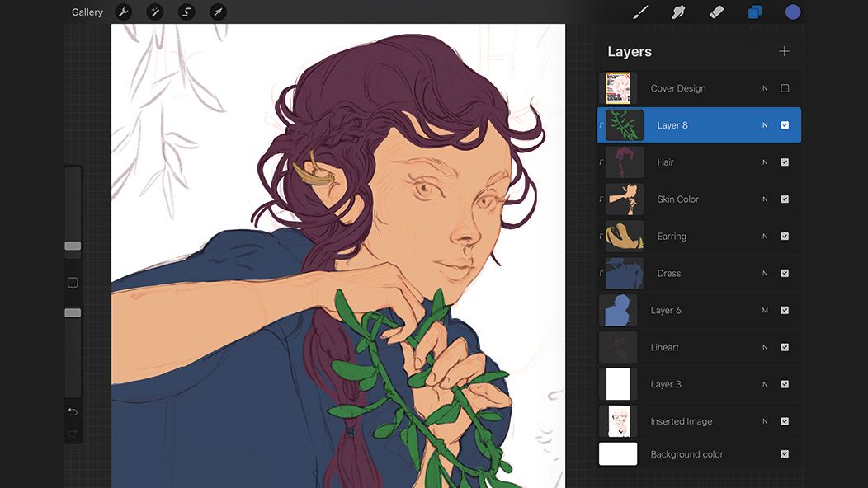Select the Paint brush tool
This screenshot has height=488, width=868.
click(x=640, y=12)
